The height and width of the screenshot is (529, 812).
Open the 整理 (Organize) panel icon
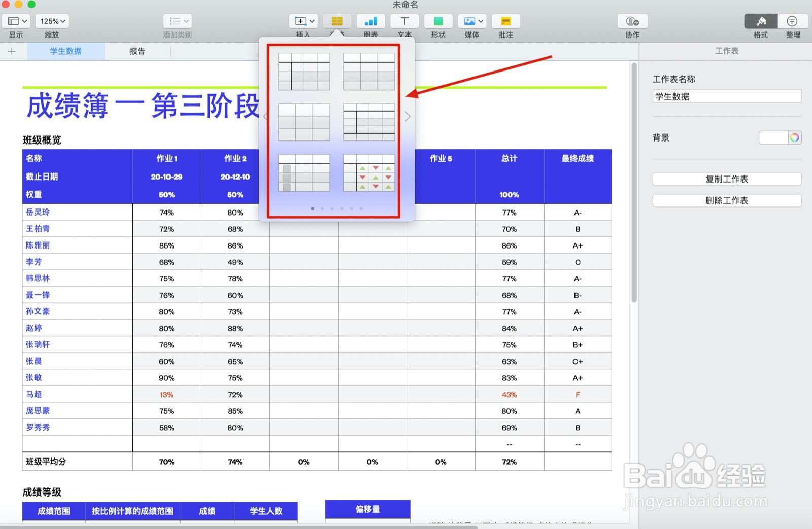793,21
